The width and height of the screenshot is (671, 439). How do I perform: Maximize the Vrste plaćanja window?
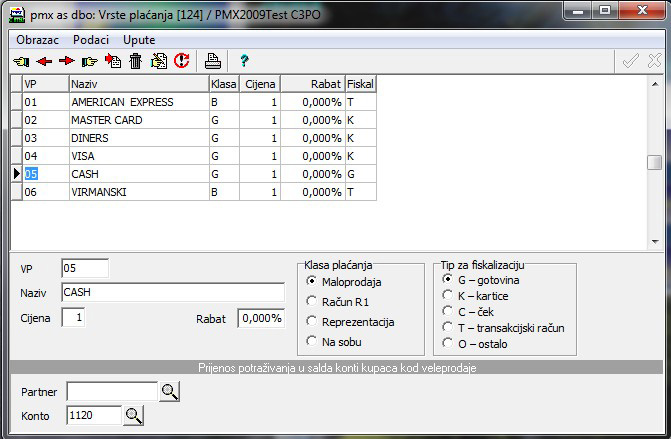[605, 11]
